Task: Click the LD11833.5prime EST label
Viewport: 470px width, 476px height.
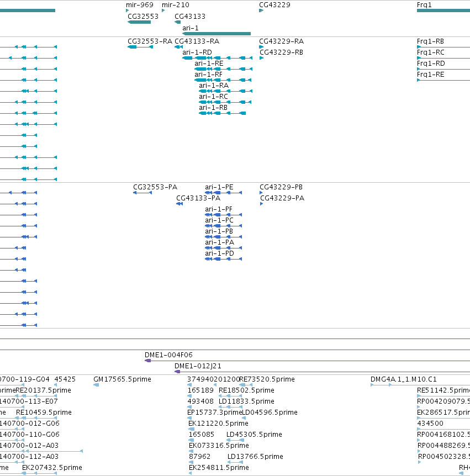Action: tap(246, 401)
